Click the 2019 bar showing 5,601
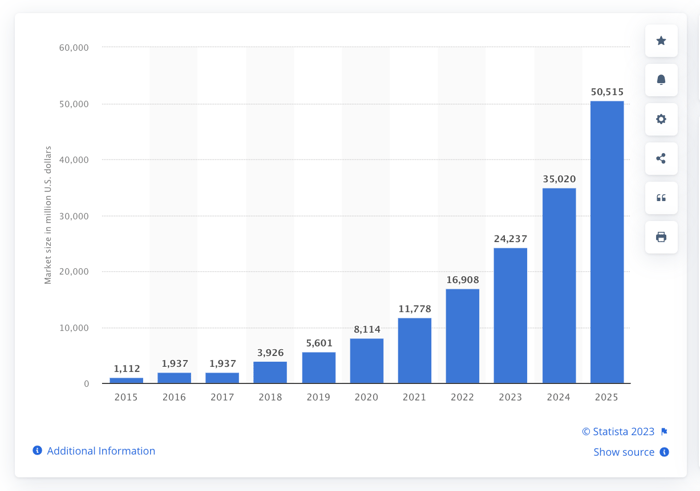The width and height of the screenshot is (700, 491). click(x=319, y=368)
